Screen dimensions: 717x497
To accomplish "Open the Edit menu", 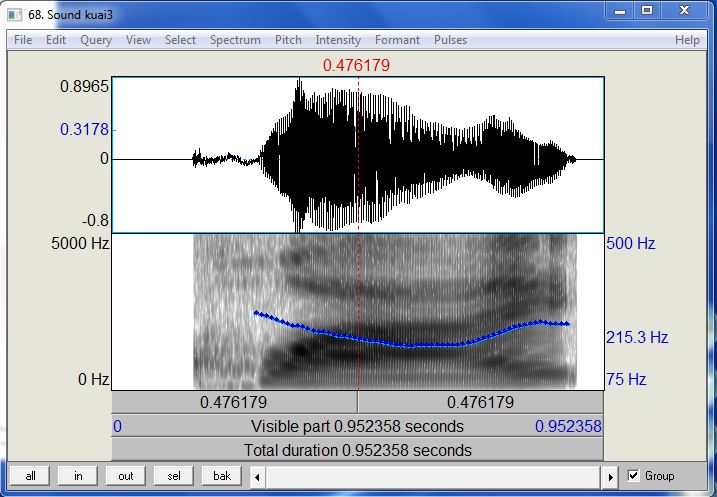I will click(x=56, y=40).
